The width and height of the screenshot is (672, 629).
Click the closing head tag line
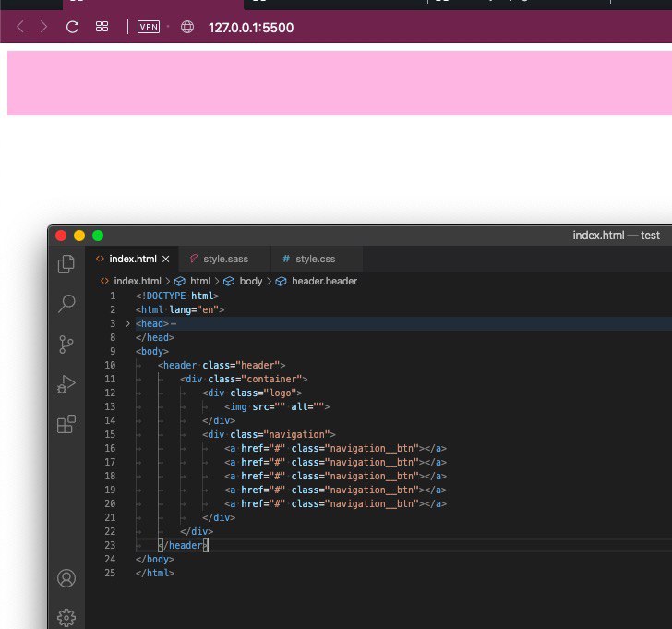[155, 337]
